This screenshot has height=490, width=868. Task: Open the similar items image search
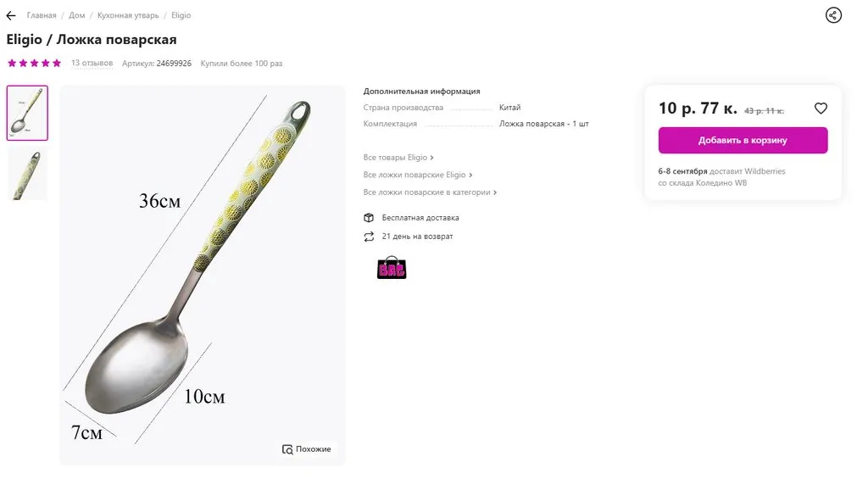click(307, 449)
